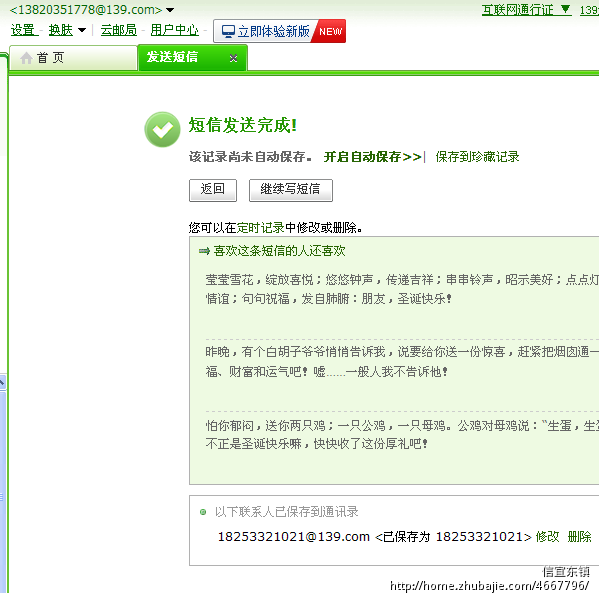Select the 怕你郁闷,送你两只鸡 message text

tap(402, 434)
